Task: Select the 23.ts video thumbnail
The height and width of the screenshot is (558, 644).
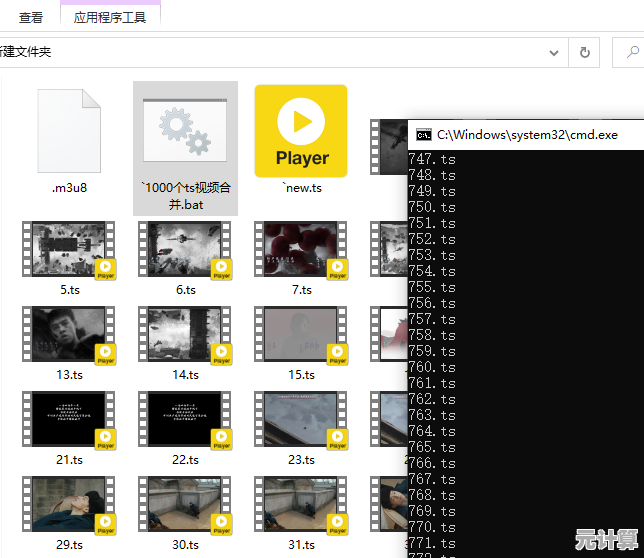Action: pos(301,419)
